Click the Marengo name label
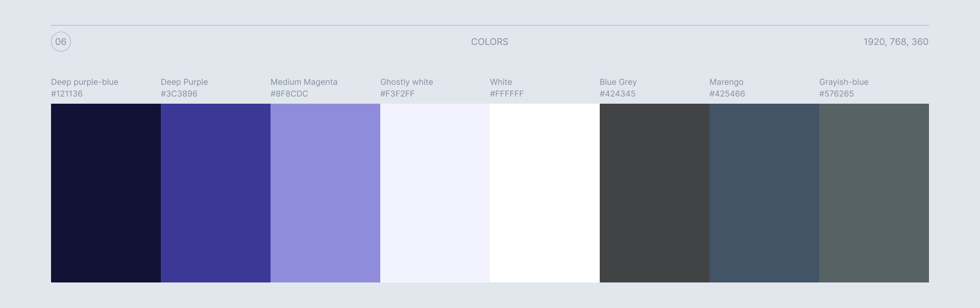The width and height of the screenshot is (980, 308). click(x=726, y=82)
